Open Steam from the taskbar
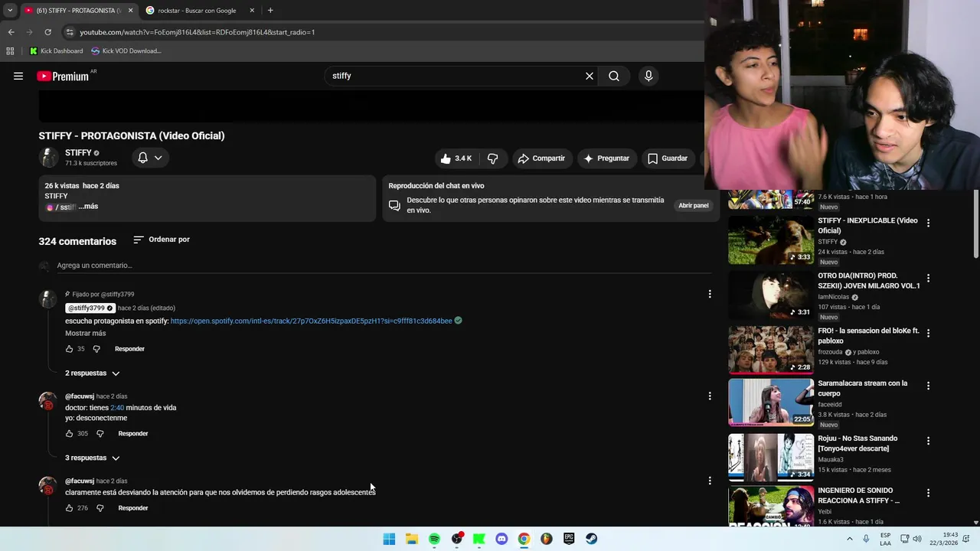Screen dimensions: 980x551 [591, 539]
